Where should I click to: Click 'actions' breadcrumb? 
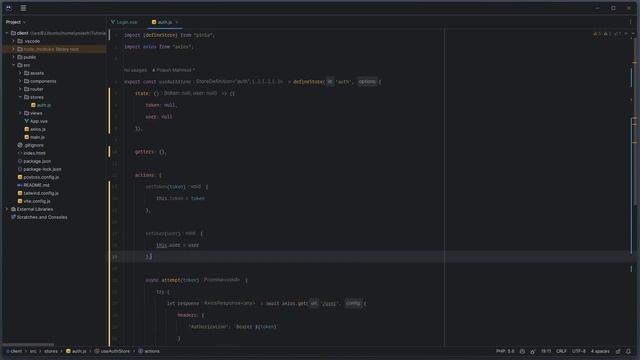pyautogui.click(x=149, y=351)
